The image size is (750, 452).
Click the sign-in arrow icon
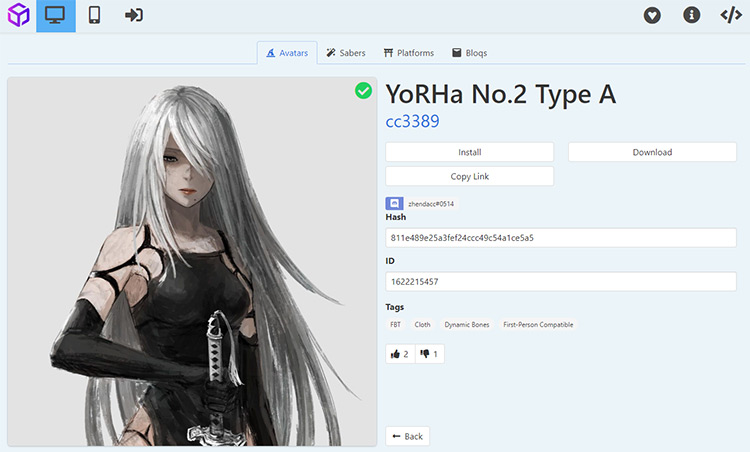pos(133,15)
